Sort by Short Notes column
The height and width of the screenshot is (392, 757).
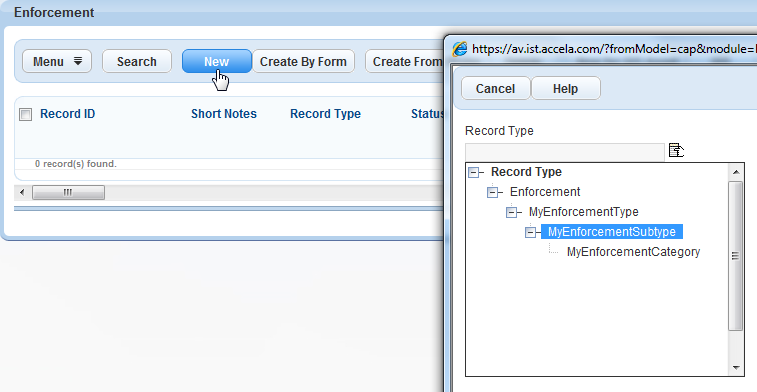point(224,114)
